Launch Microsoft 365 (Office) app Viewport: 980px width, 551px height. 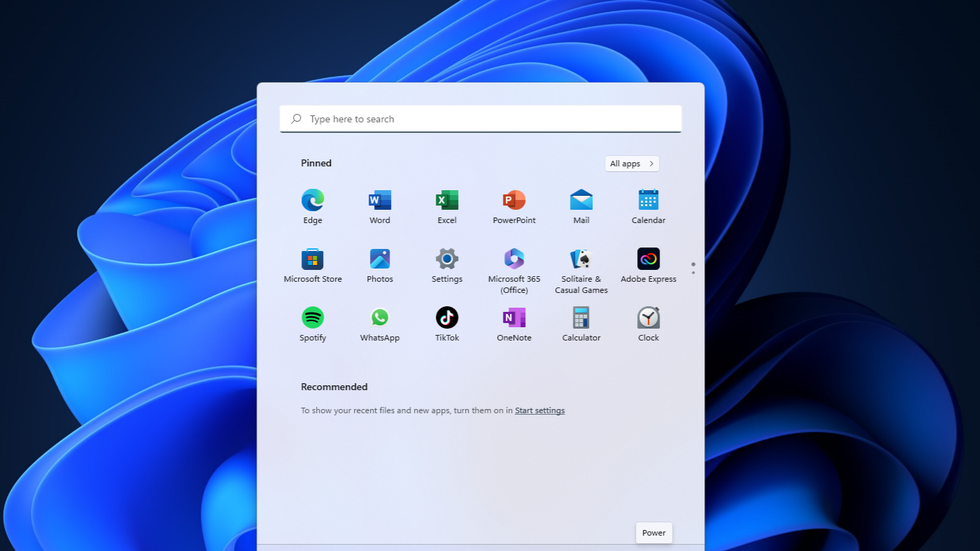514,271
